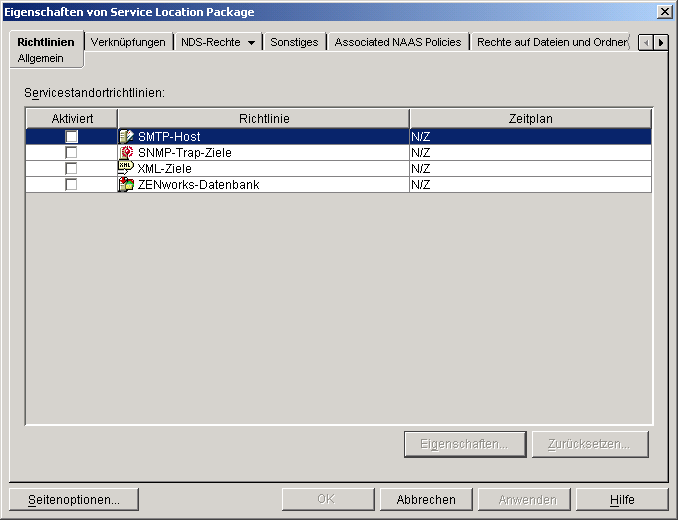The image size is (678, 520).
Task: Click the ZENworks-Datenbank policy icon
Action: point(126,185)
